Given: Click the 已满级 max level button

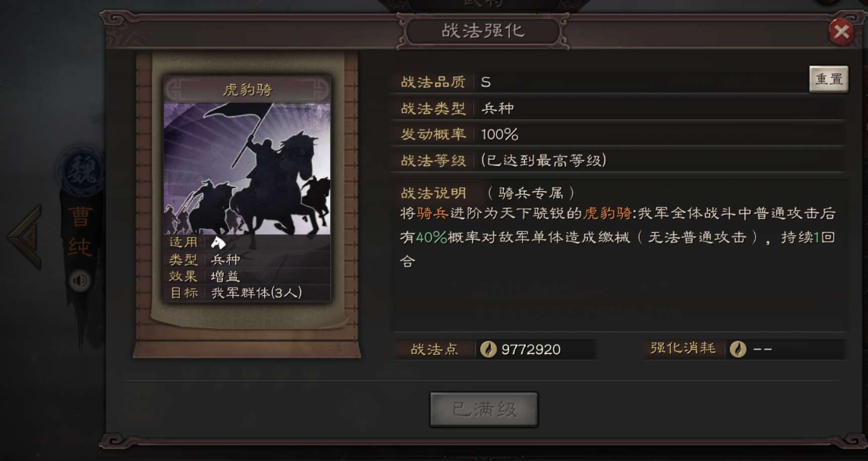Looking at the screenshot, I should (484, 409).
